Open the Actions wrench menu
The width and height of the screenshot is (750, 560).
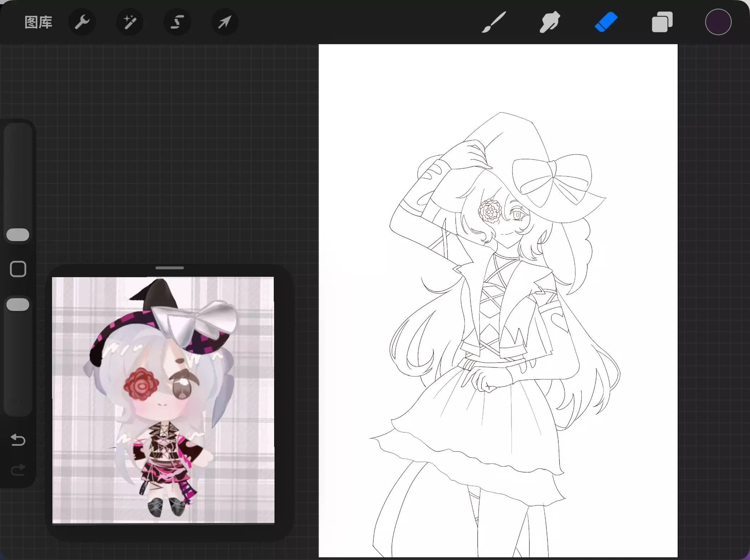coord(82,22)
